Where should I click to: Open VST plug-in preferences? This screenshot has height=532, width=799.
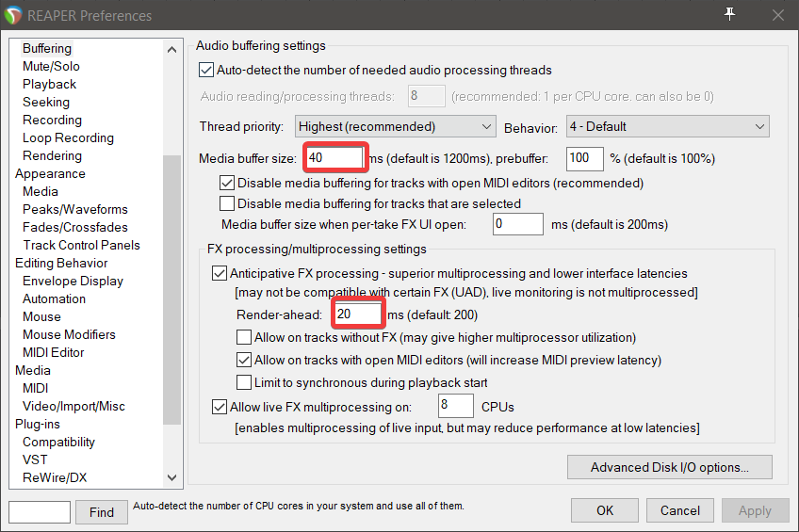click(x=35, y=459)
